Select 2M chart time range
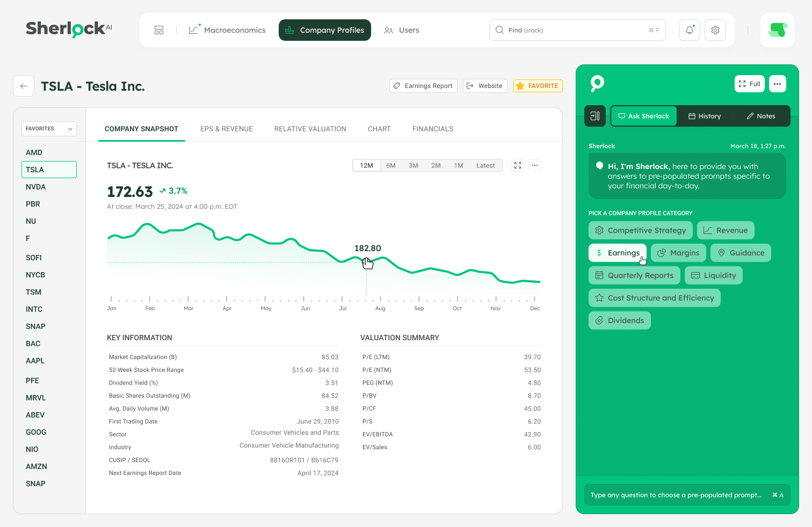This screenshot has height=527, width=812. (436, 165)
